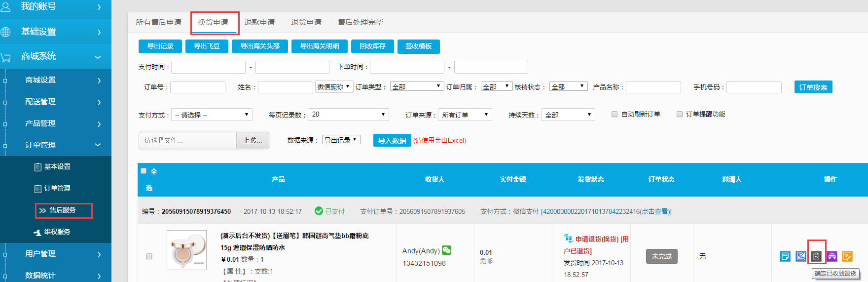
Task: Click the 未完成 order status button
Action: [x=662, y=256]
